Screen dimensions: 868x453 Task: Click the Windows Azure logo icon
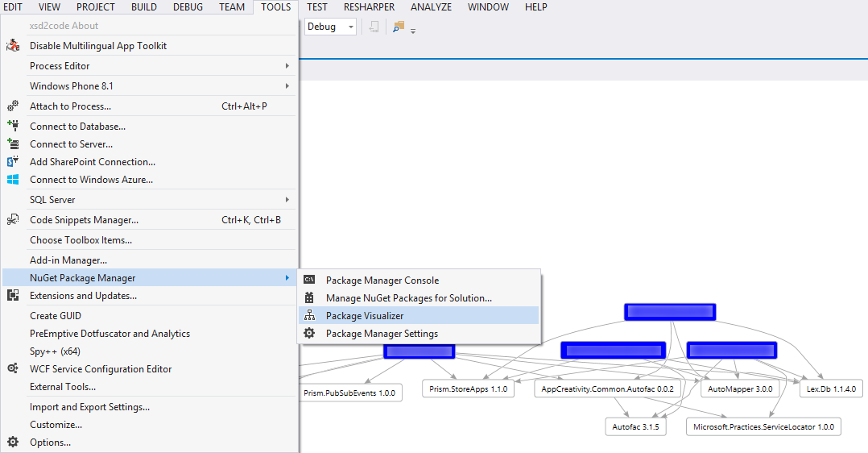click(13, 179)
